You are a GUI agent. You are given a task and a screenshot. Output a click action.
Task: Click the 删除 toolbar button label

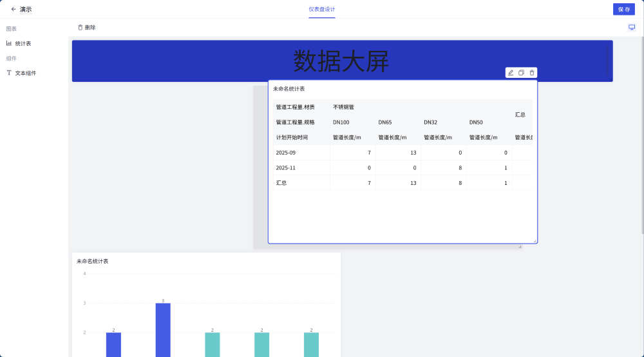(90, 27)
